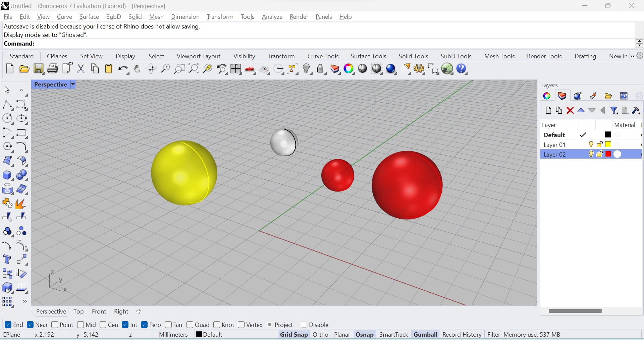Viewport: 644px width, 340px height.
Task: Open the Panels menu
Action: pos(324,17)
